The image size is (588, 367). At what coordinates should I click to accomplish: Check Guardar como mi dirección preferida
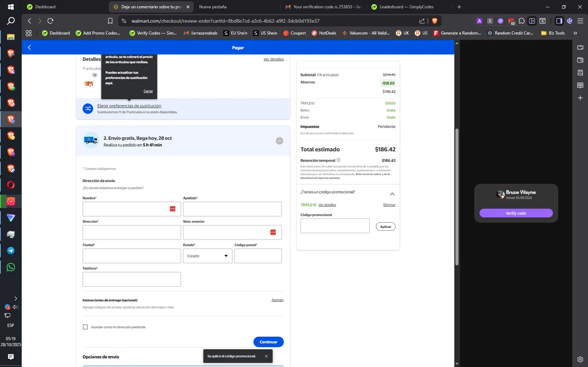coord(85,327)
